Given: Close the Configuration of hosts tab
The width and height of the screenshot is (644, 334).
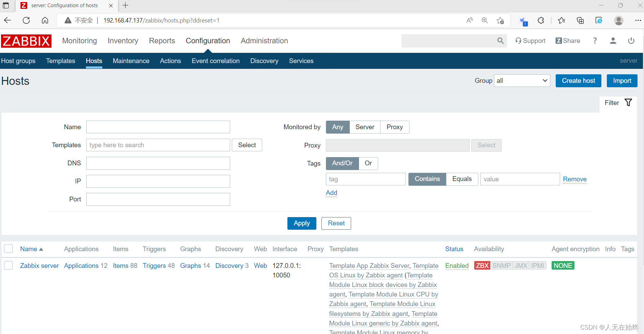Looking at the screenshot, I should [x=111, y=5].
